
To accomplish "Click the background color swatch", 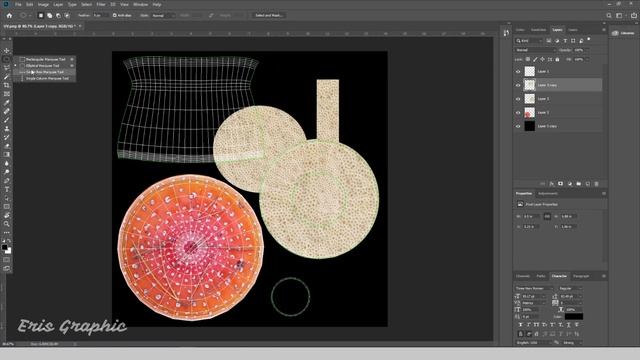I will click(8, 251).
